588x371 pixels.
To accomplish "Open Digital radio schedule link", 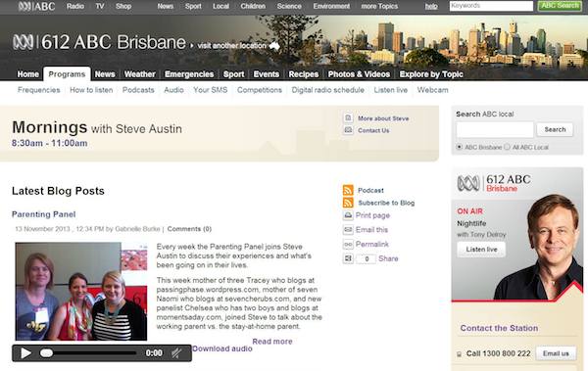I will click(327, 90).
